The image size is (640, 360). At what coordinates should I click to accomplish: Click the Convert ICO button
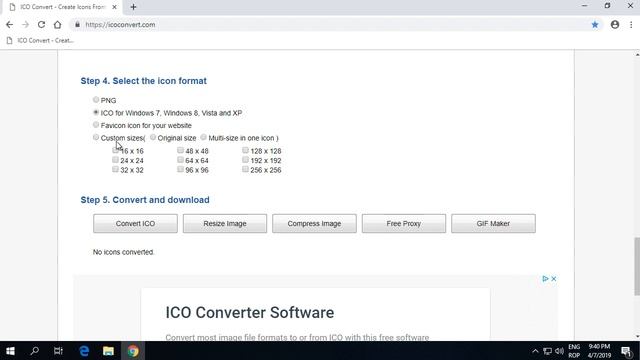click(x=135, y=224)
